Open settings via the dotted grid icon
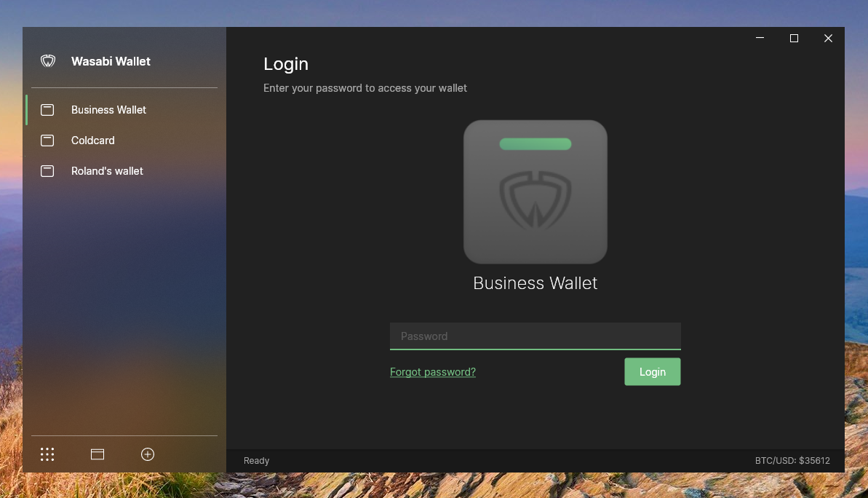This screenshot has height=498, width=868. click(47, 454)
